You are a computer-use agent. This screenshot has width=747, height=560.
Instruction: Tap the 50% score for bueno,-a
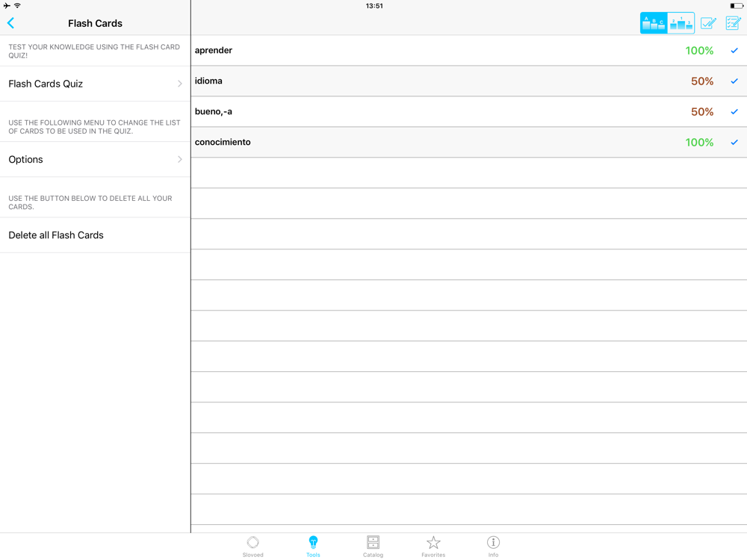pos(702,111)
